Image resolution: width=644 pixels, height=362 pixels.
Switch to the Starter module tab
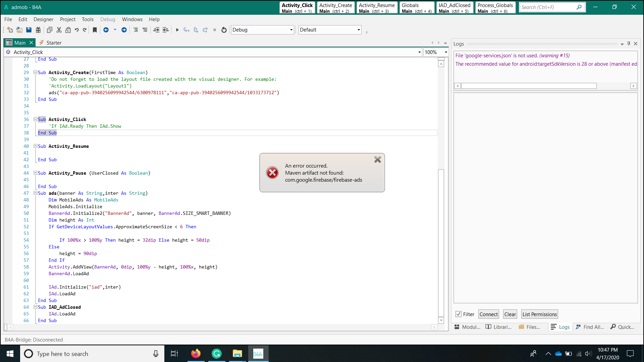click(x=54, y=43)
